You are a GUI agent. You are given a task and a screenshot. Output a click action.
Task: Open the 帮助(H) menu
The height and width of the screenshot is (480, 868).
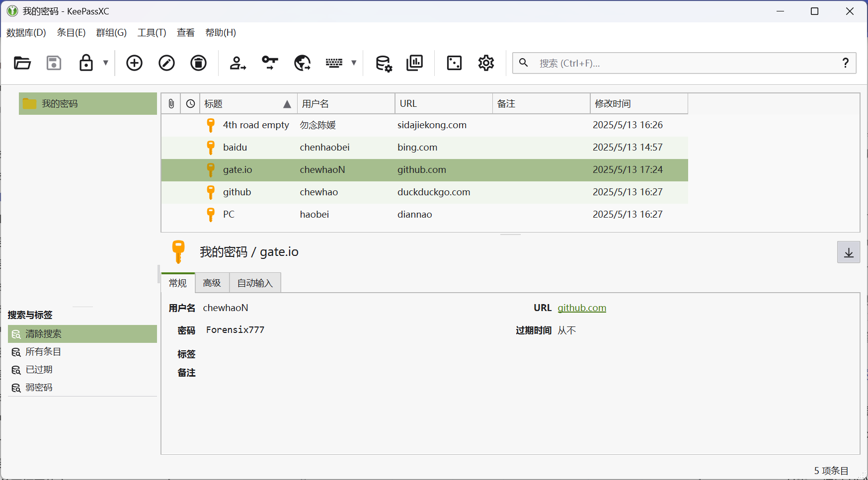pos(221,33)
